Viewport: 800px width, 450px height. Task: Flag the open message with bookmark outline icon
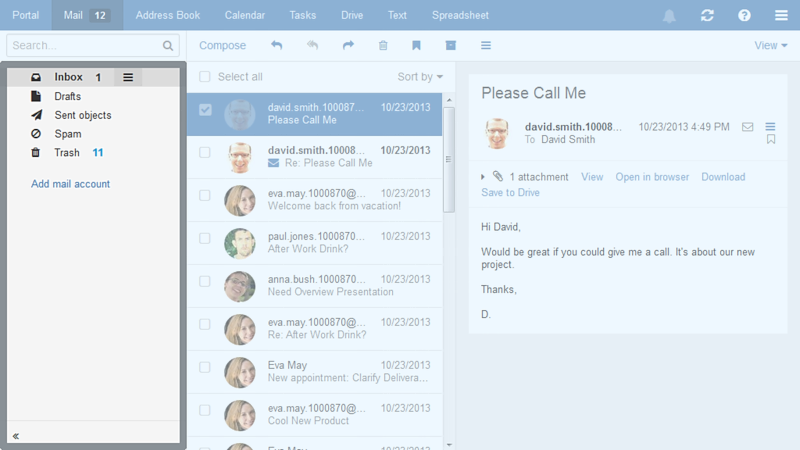(771, 139)
